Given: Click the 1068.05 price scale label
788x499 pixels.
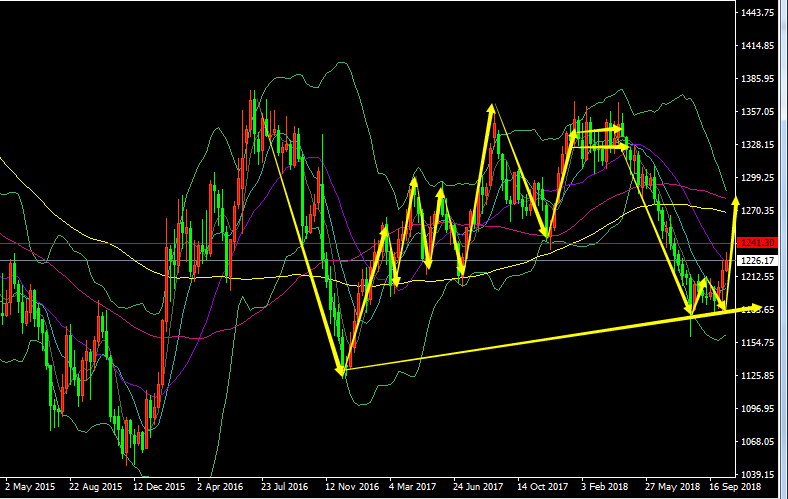Looking at the screenshot, I should pyautogui.click(x=757, y=442).
